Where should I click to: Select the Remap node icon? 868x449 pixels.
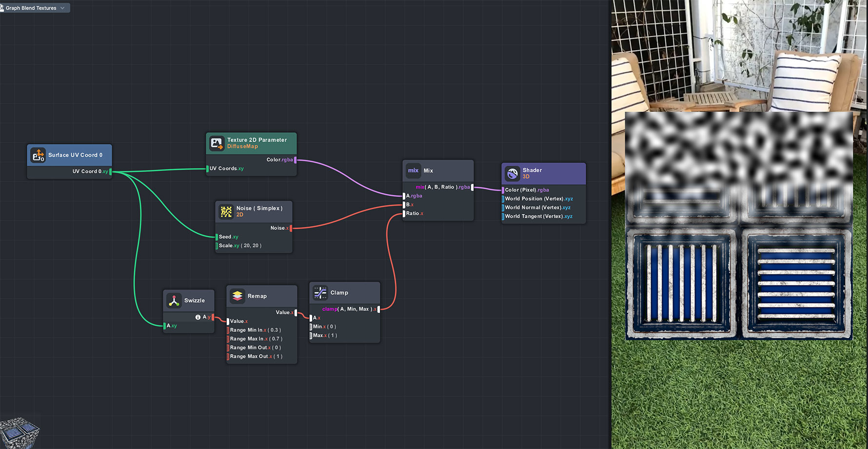pos(237,296)
